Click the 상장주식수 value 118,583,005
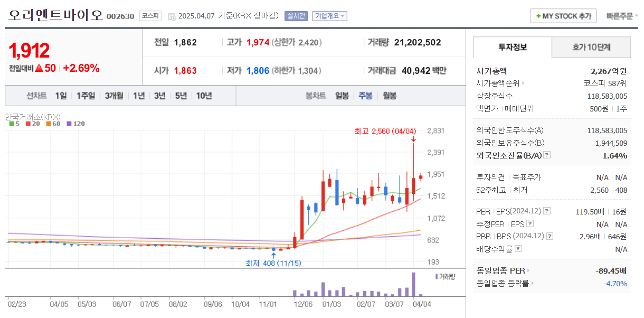 point(607,96)
